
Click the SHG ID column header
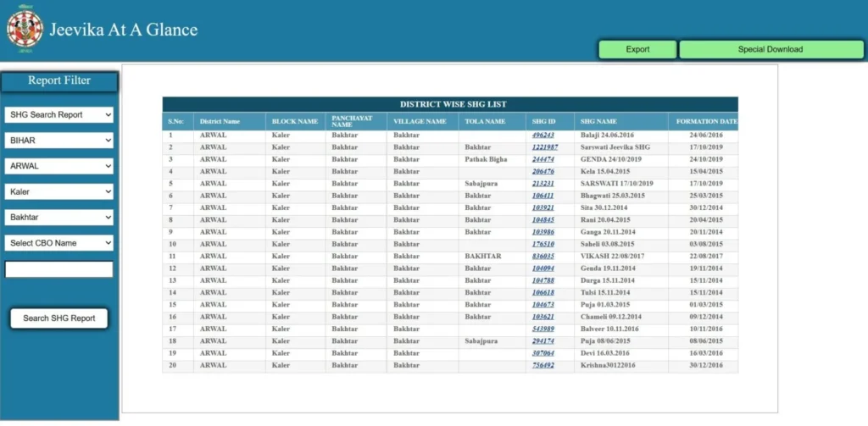pyautogui.click(x=543, y=121)
